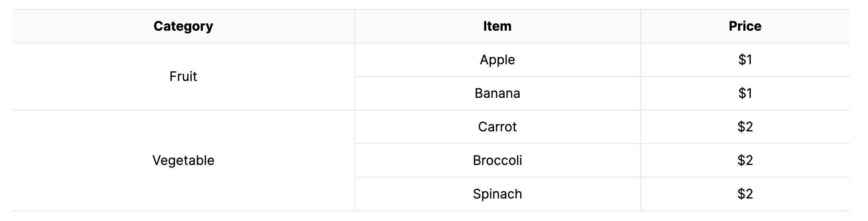Select the Vegetable category cell

pos(183,160)
